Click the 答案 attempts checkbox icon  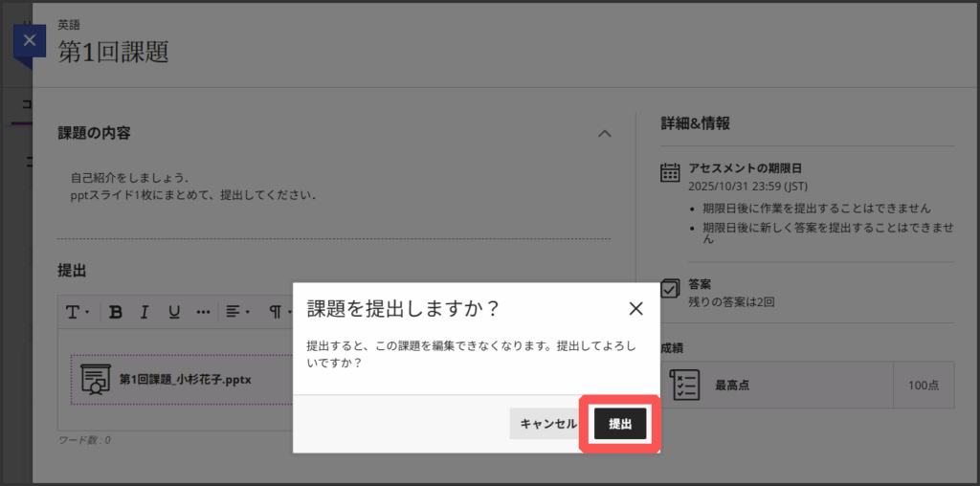(x=670, y=288)
